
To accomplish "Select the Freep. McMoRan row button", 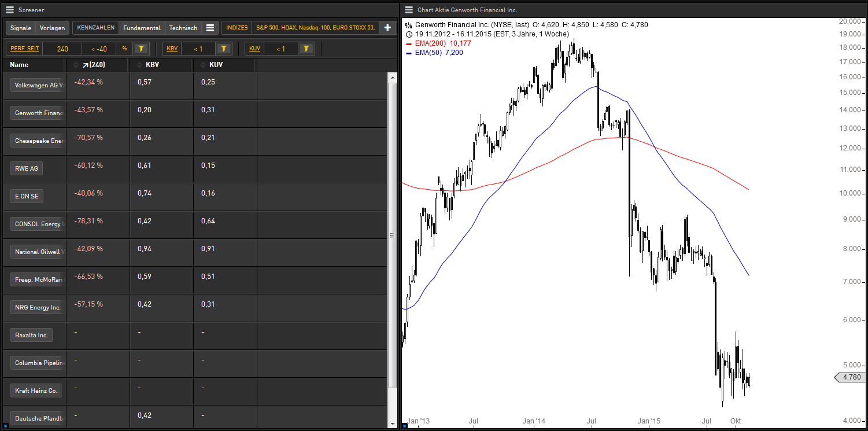I will (x=38, y=279).
